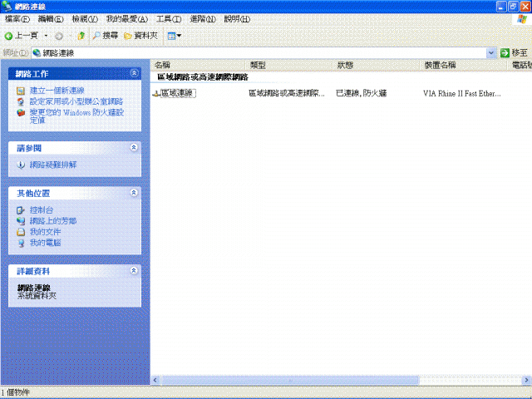Open the Favorites (我的最愛) menu
The height and width of the screenshot is (399, 532).
pos(127,19)
